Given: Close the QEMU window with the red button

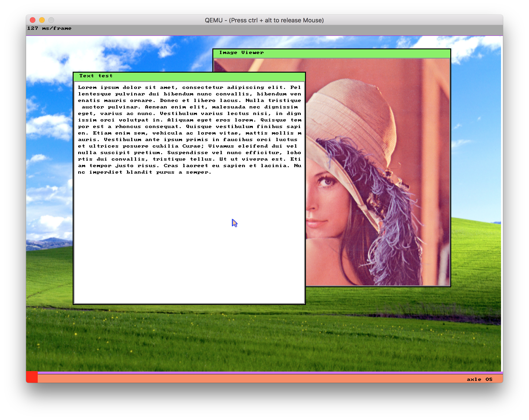Looking at the screenshot, I should [x=33, y=20].
